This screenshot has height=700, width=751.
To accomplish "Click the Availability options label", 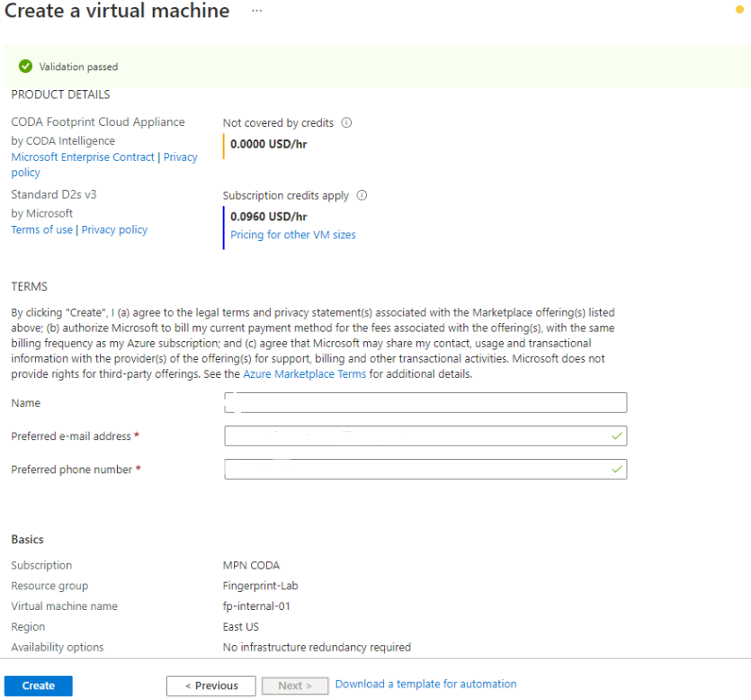I will tap(57, 647).
